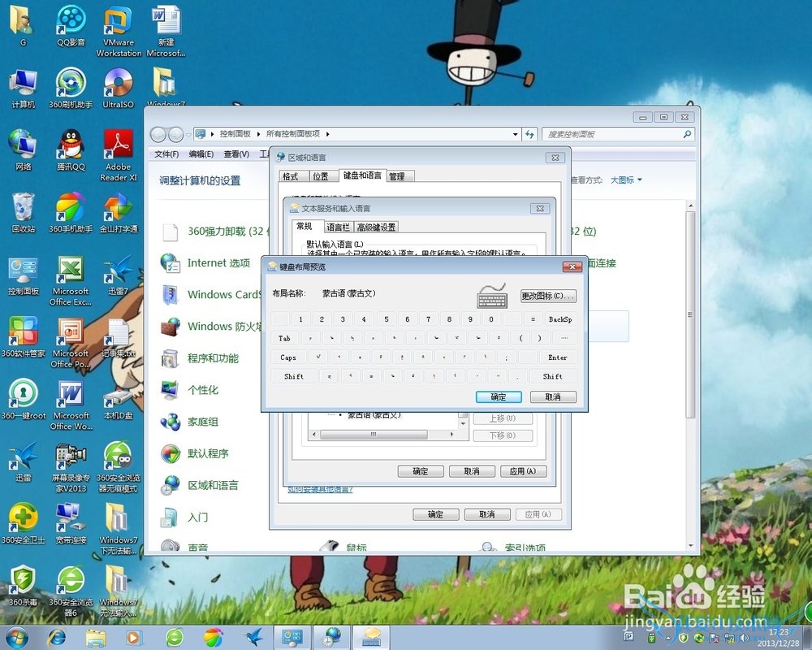Click the 搜索控制面板 search field
Screen dimensions: 812x650
point(617,134)
